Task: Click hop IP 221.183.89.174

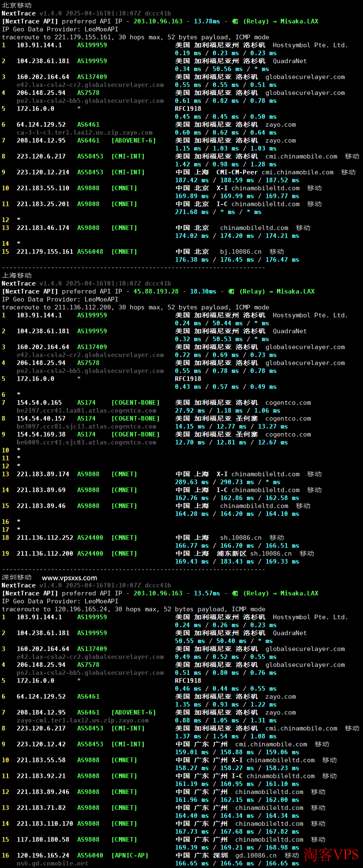Action: (43, 474)
